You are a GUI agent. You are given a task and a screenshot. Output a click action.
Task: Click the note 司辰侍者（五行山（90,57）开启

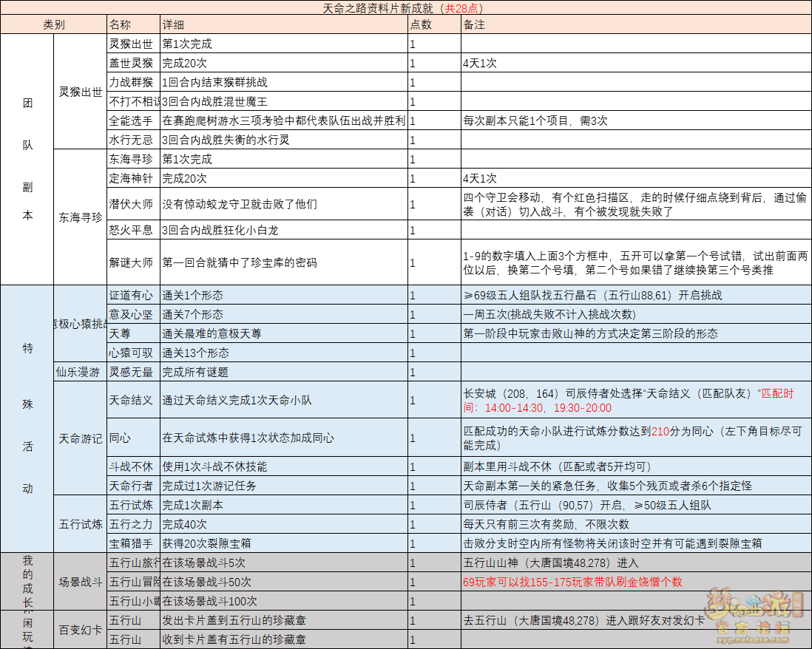tap(637, 505)
